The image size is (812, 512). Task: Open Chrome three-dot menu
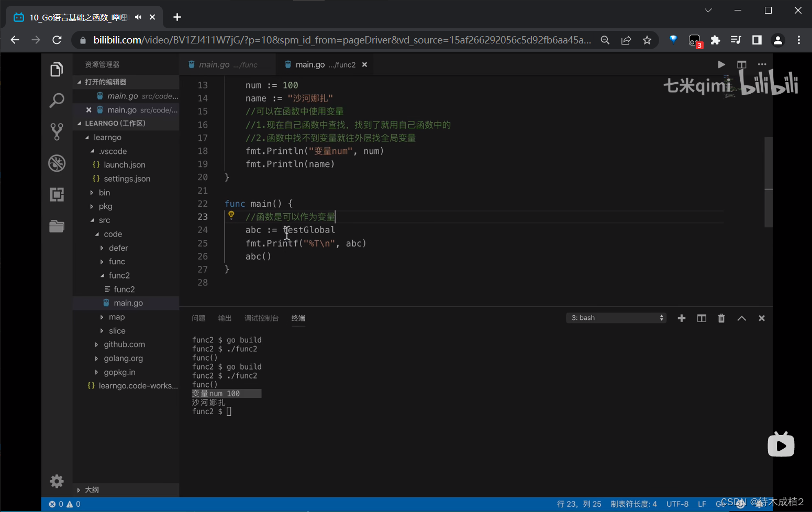pos(798,40)
